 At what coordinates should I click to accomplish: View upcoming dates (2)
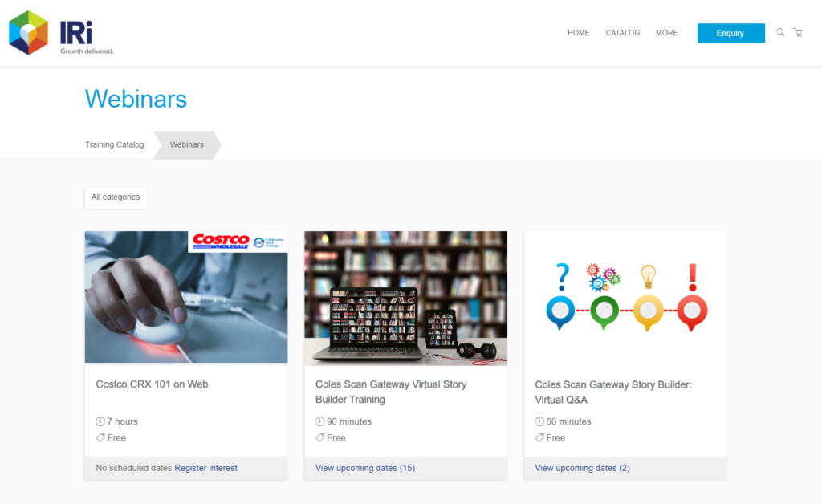point(583,468)
